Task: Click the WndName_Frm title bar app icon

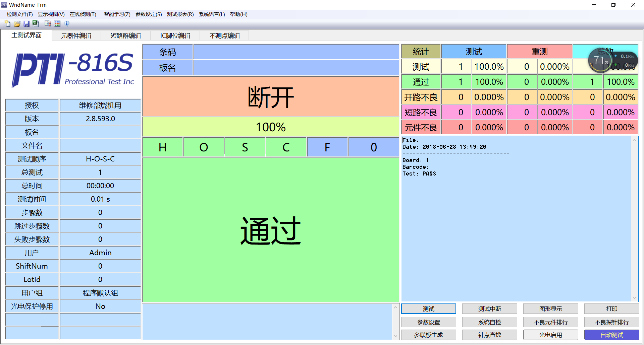Action: [x=4, y=5]
